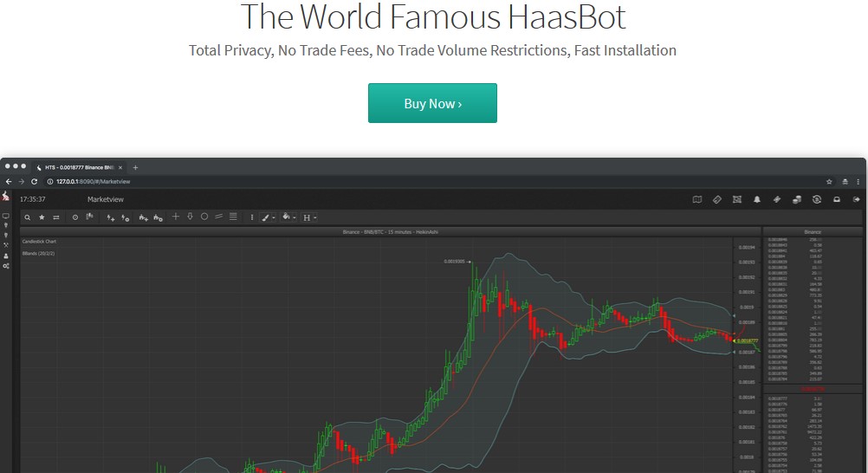
Task: Click the Binance order book header
Action: pyautogui.click(x=812, y=232)
